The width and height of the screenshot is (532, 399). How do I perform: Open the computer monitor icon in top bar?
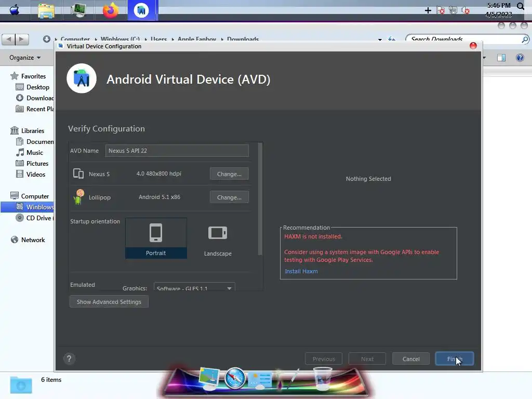pos(78,10)
